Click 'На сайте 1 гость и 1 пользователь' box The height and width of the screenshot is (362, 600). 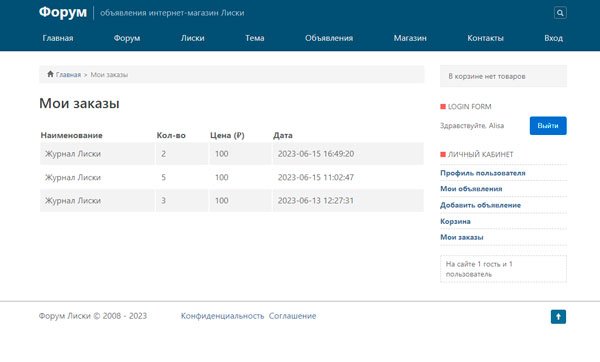503,269
